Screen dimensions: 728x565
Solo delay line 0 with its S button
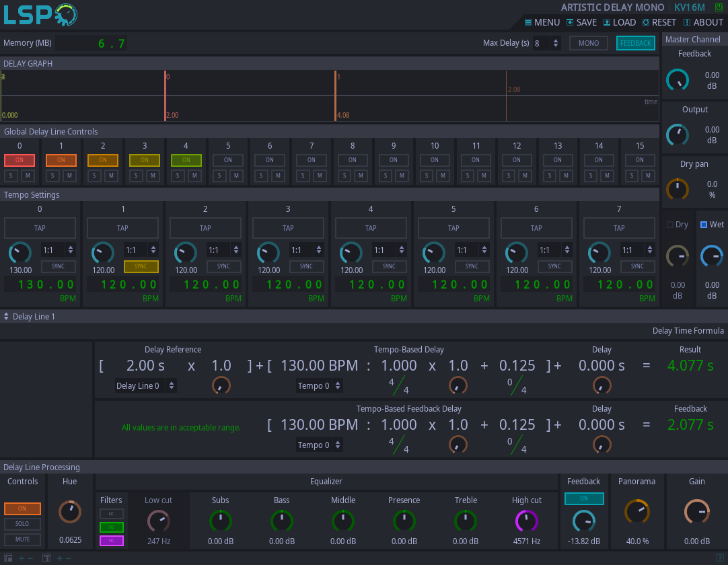pos(11,176)
